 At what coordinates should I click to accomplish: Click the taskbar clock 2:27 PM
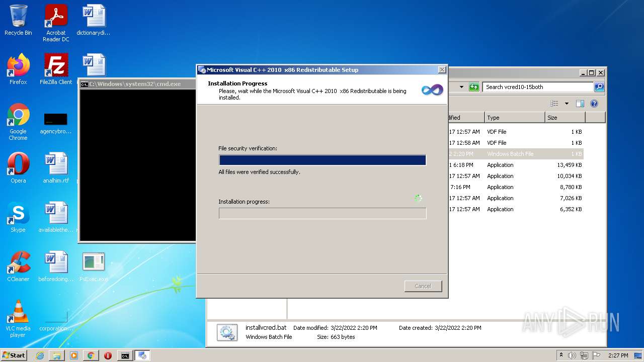pos(618,355)
